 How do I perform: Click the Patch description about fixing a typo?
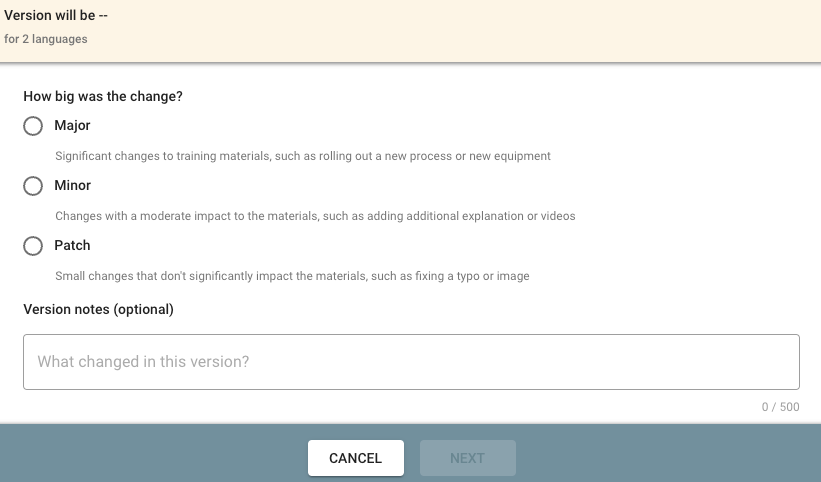292,276
